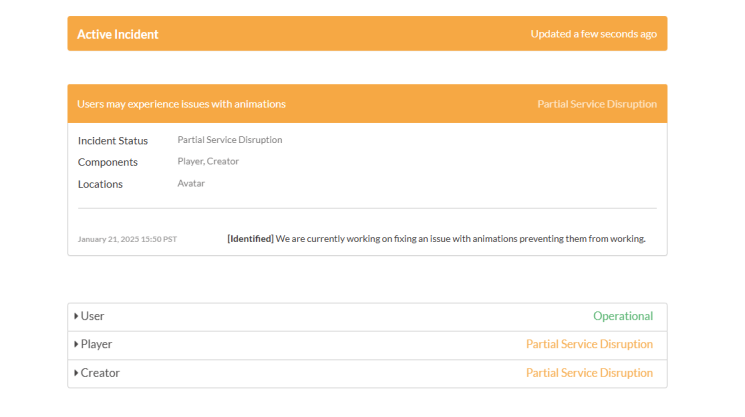Click the 'Updated a few seconds ago' text
The height and width of the screenshot is (417, 745).
tap(593, 34)
